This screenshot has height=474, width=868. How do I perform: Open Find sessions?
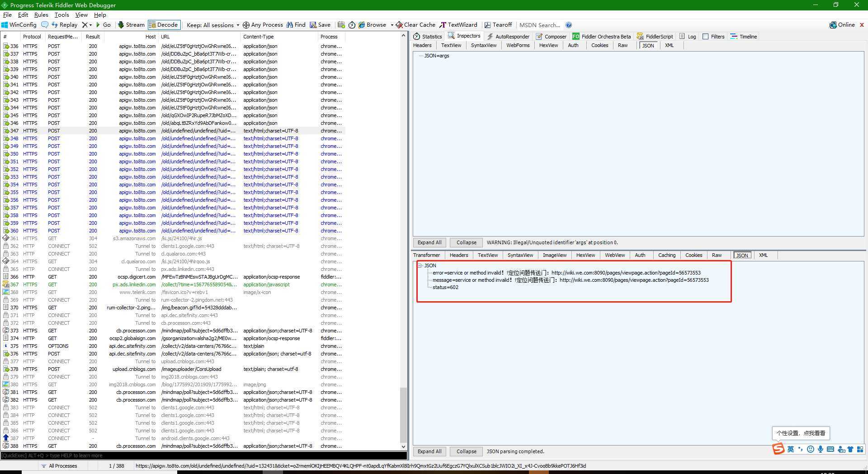pos(296,25)
